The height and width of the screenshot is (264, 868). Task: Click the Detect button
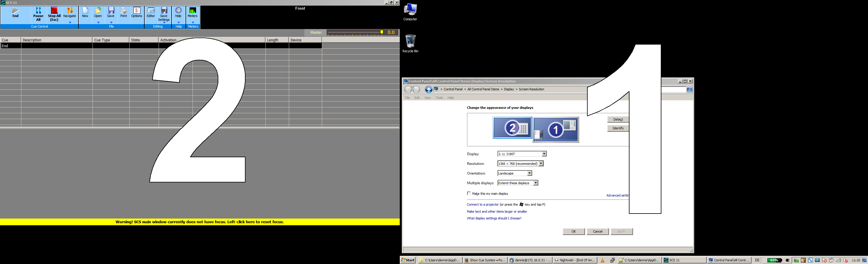618,119
